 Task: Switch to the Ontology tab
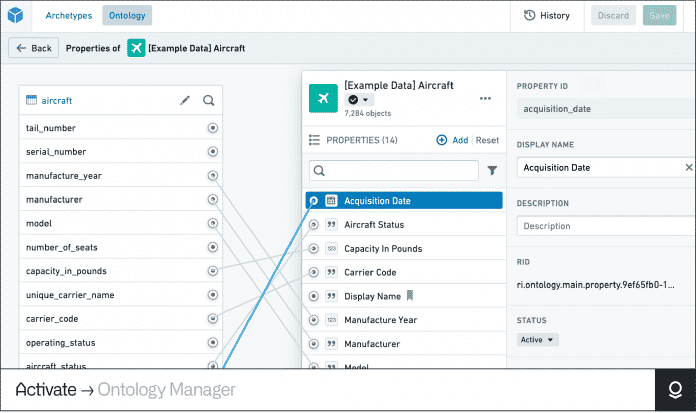[127, 16]
